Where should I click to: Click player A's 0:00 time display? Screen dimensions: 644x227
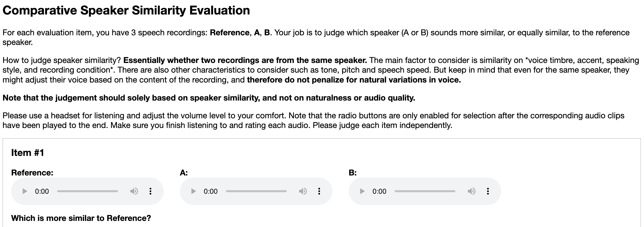[x=211, y=191]
